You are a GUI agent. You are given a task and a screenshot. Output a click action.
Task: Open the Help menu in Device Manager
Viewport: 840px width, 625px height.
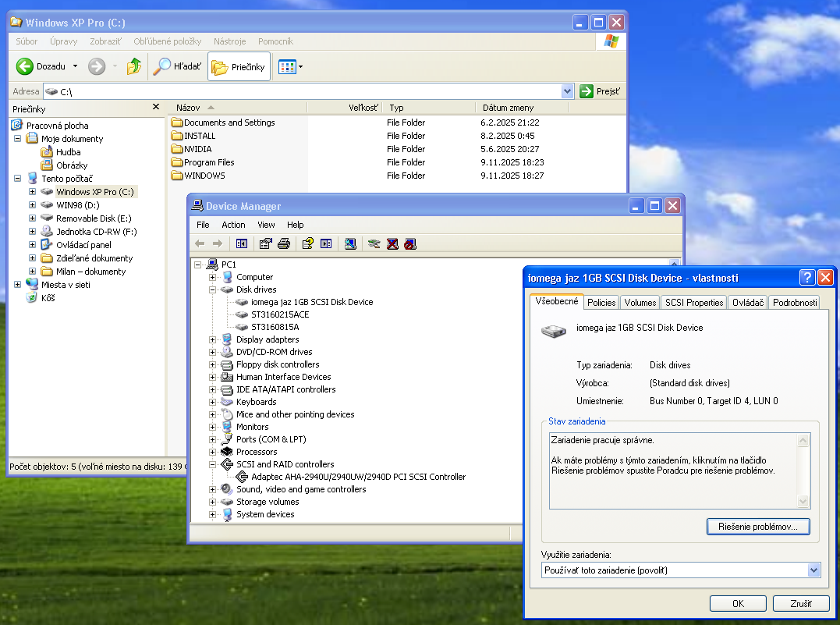(x=295, y=225)
